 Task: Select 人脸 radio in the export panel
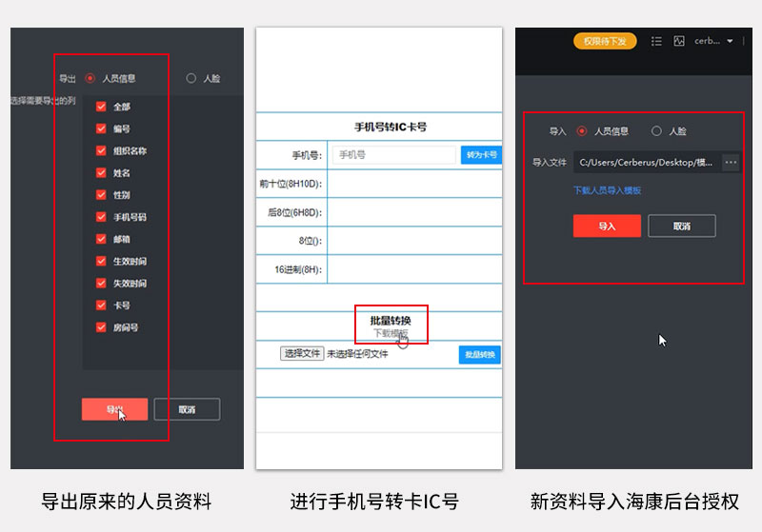coord(191,78)
